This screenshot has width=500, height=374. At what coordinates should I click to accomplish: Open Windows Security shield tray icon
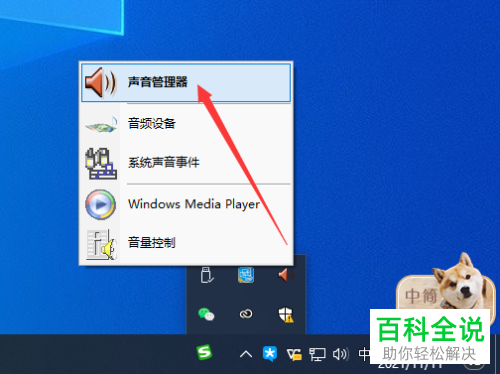click(x=286, y=314)
